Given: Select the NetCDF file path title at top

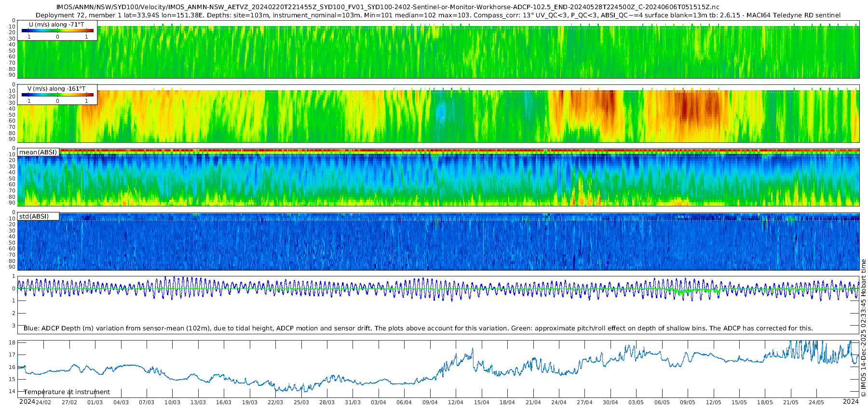Looking at the screenshot, I should (388, 7).
